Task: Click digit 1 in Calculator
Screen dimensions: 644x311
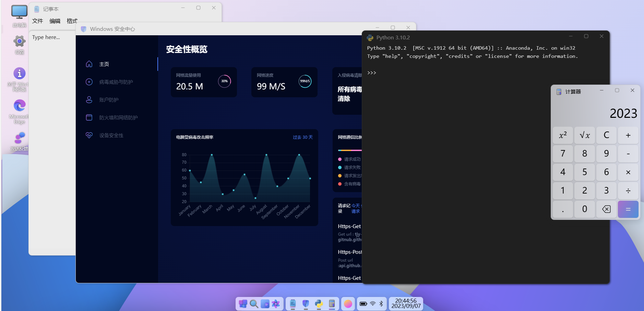Action: point(563,190)
